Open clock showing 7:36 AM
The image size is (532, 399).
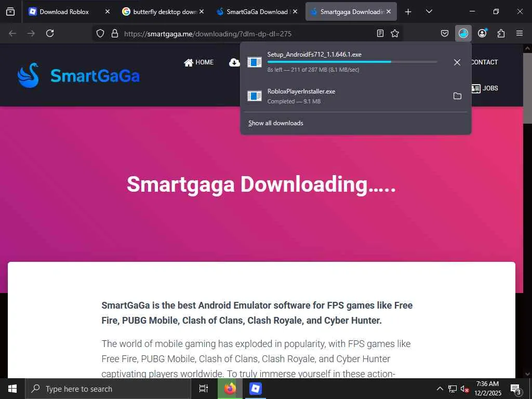(487, 389)
